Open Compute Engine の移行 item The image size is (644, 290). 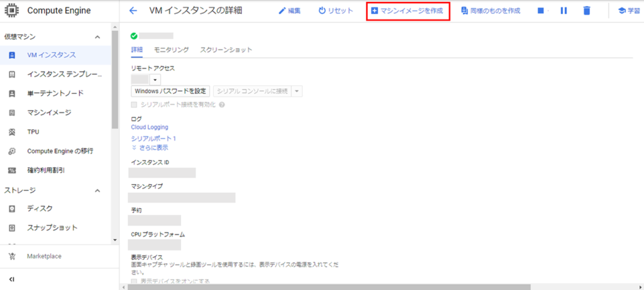click(55, 151)
